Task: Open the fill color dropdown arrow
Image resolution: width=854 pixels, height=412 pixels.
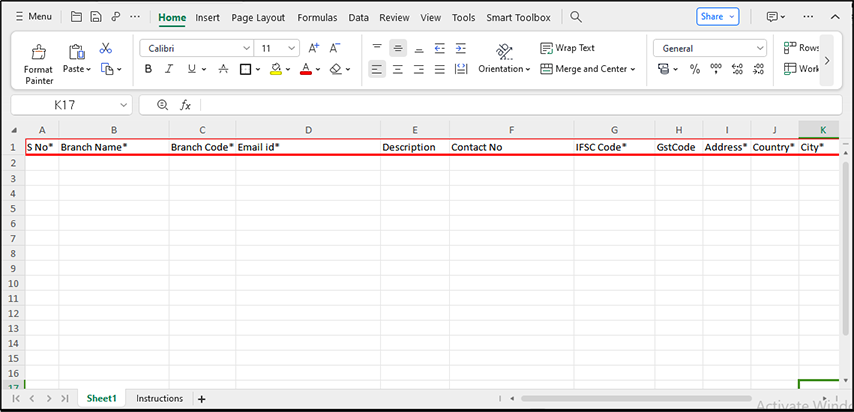Action: (x=288, y=69)
